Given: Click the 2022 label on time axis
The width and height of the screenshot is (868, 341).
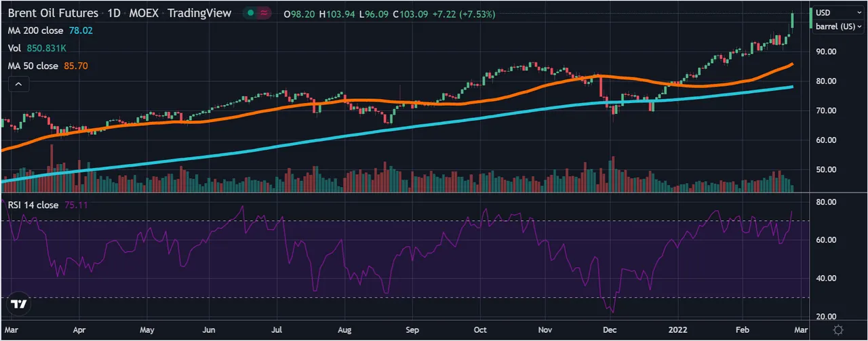Looking at the screenshot, I should (678, 331).
